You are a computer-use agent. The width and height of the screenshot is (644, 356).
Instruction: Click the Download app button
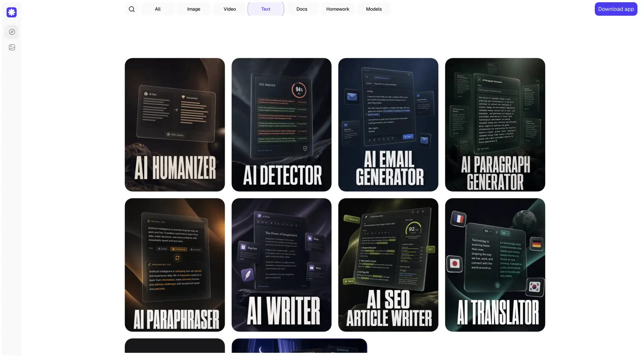pos(616,9)
